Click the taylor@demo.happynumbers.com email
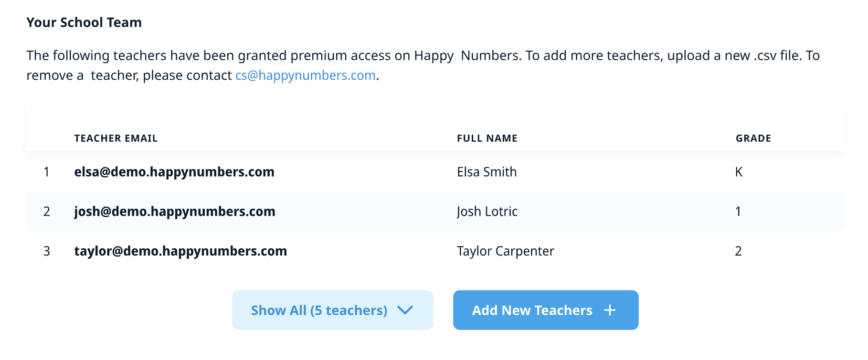868x360 pixels. coord(180,251)
